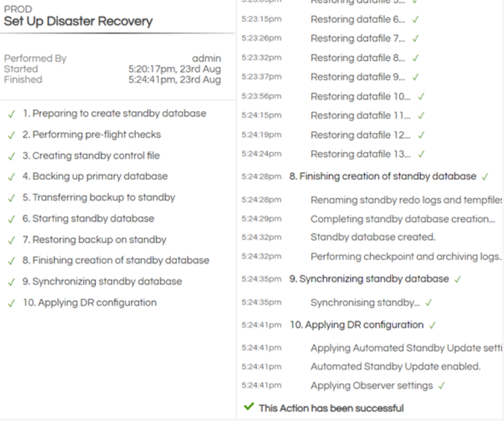Image resolution: width=504 pixels, height=421 pixels.
Task: Click checkmark left of left-panel step 8
Action: click(12, 261)
